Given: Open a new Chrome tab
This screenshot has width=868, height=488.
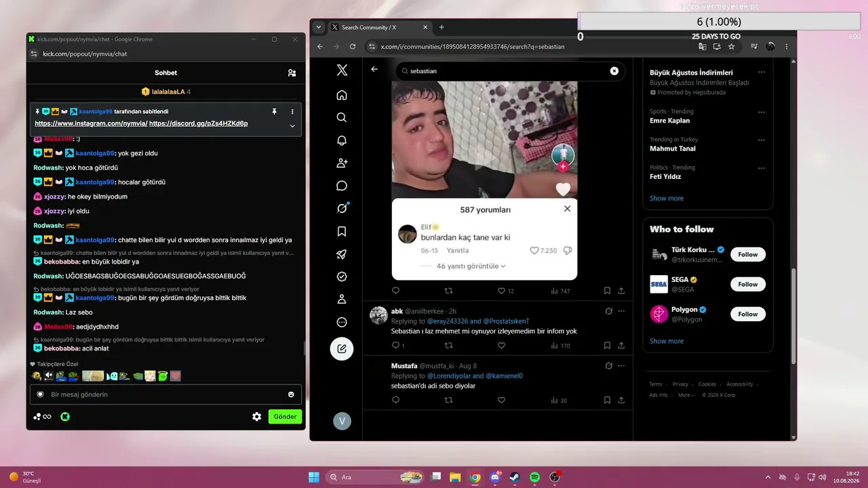Looking at the screenshot, I should (441, 27).
